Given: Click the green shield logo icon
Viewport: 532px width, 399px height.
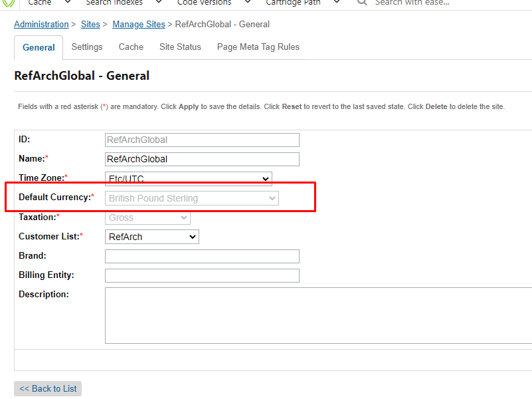Looking at the screenshot, I should (x=9, y=3).
